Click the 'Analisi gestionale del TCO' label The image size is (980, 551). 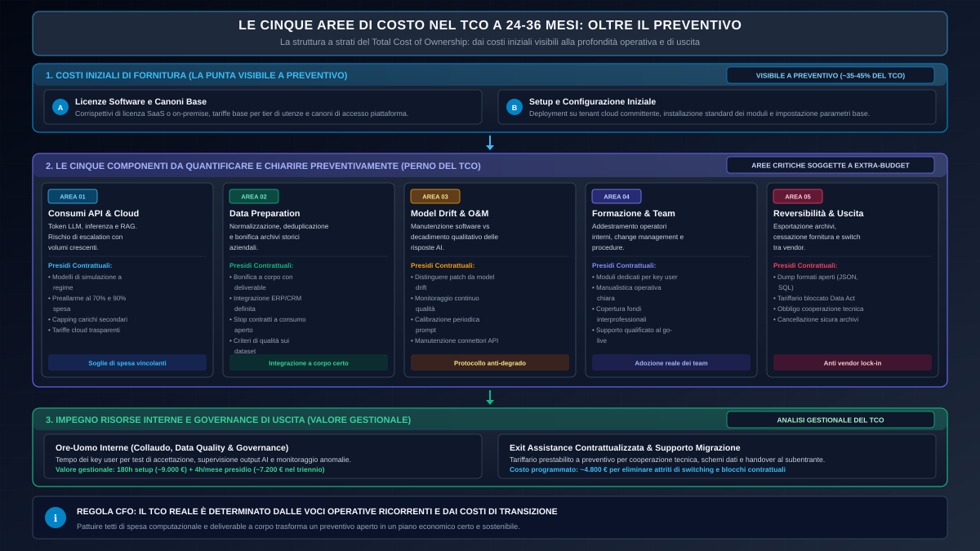coord(831,420)
